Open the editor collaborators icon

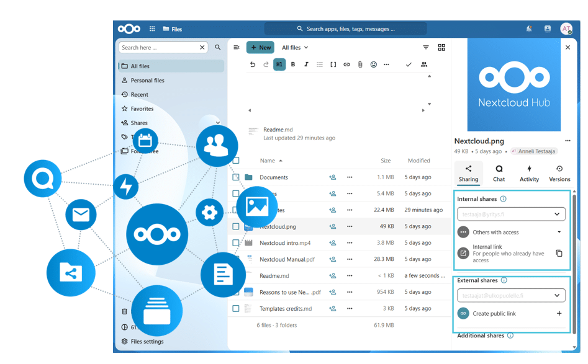424,64
